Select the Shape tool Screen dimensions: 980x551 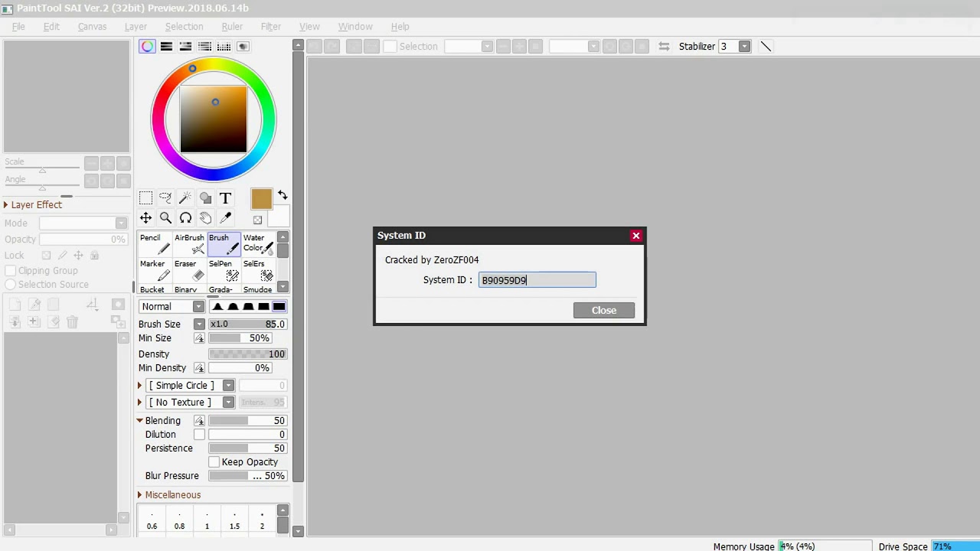tap(205, 198)
